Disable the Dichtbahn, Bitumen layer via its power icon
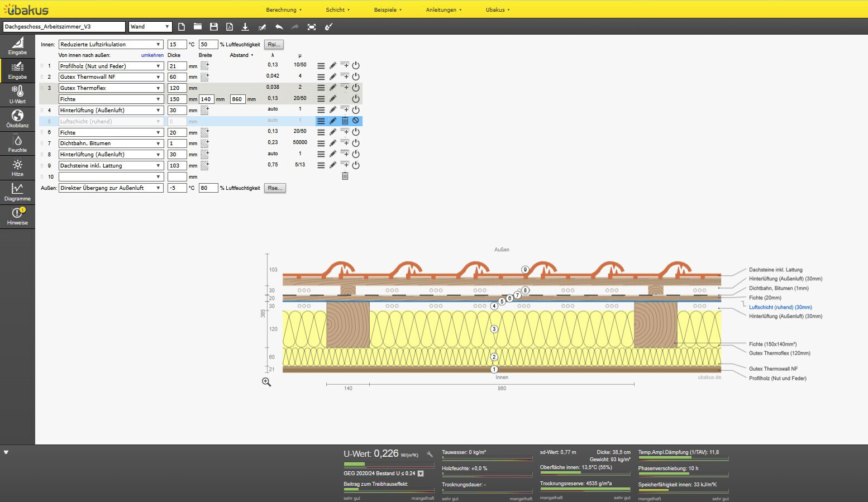Image resolution: width=868 pixels, height=502 pixels. click(x=356, y=143)
